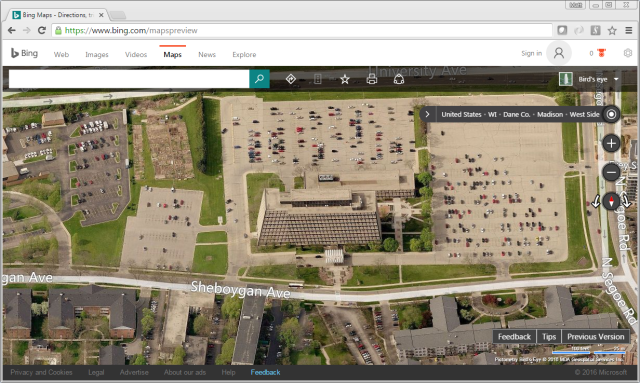The width and height of the screenshot is (640, 383).
Task: Click WI in the location breadcrumb
Action: [492, 114]
